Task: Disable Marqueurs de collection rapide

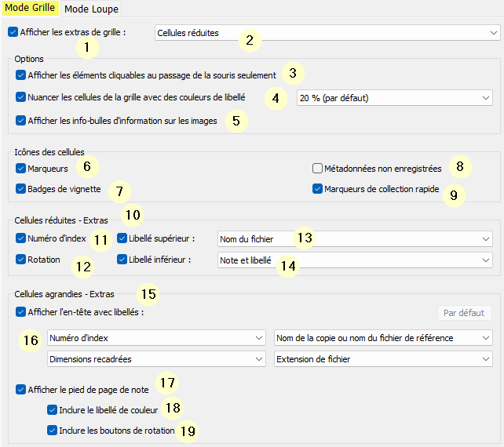Action: coord(318,188)
